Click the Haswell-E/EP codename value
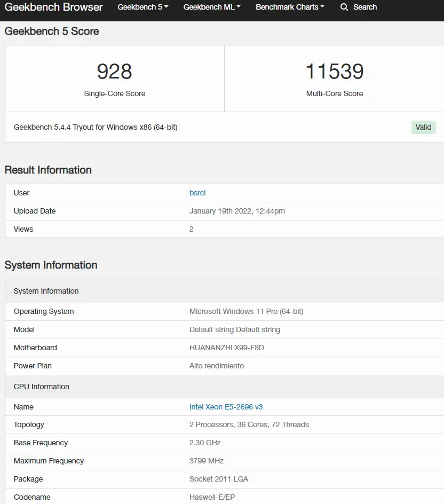 coord(212,497)
